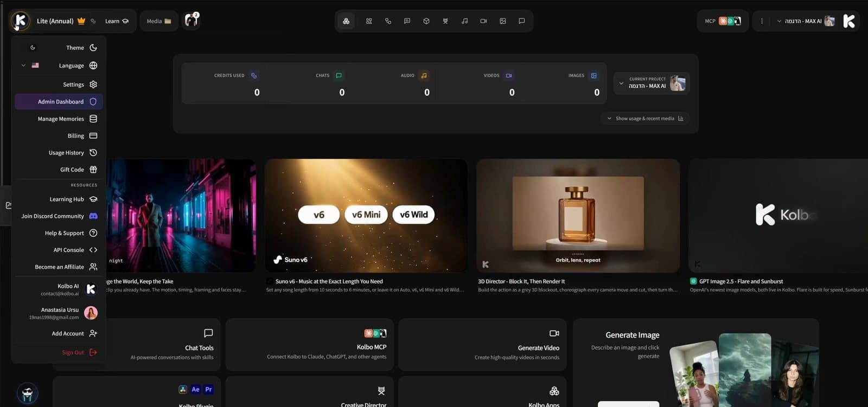The height and width of the screenshot is (407, 868).
Task: Open the Media folder button
Action: 159,21
